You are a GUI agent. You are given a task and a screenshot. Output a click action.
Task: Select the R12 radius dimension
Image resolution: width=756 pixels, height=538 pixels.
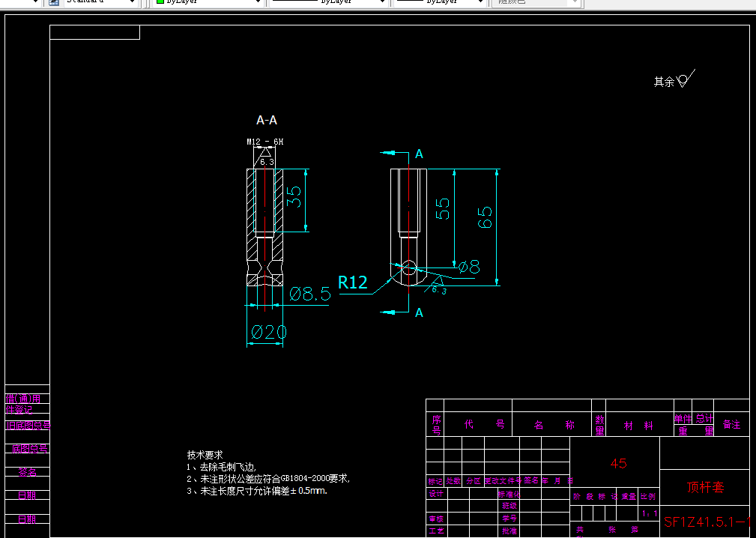pyautogui.click(x=353, y=282)
